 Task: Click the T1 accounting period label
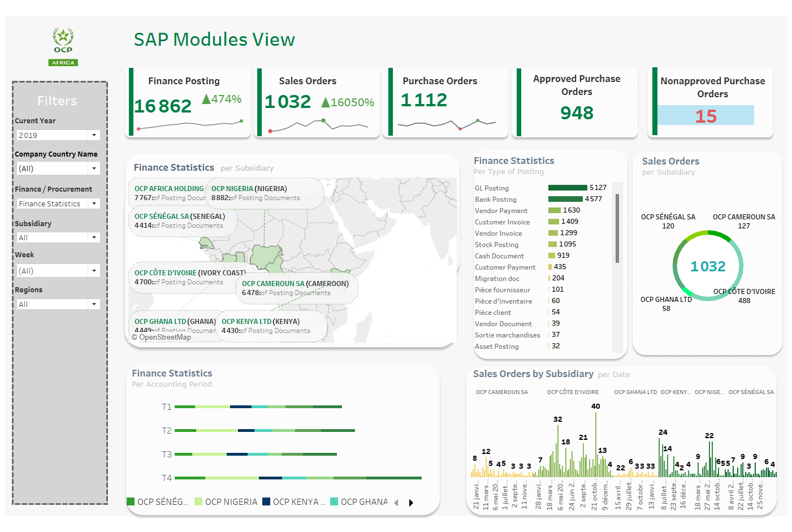(x=167, y=407)
